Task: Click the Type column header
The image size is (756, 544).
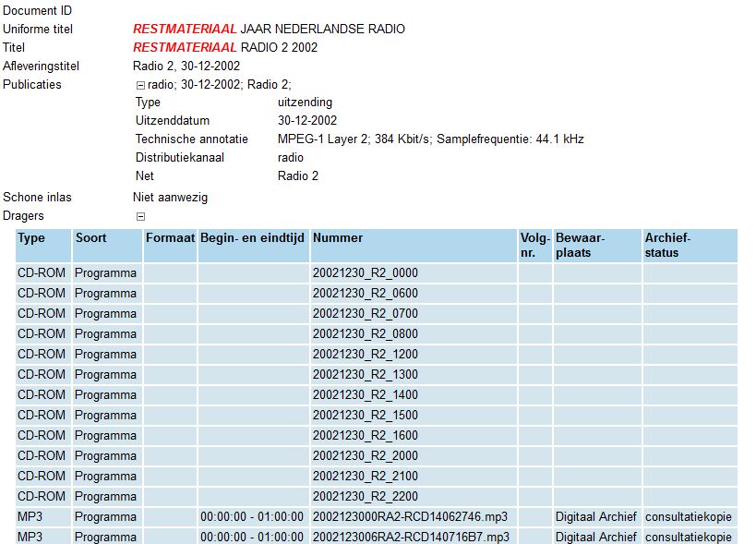Action: point(31,238)
